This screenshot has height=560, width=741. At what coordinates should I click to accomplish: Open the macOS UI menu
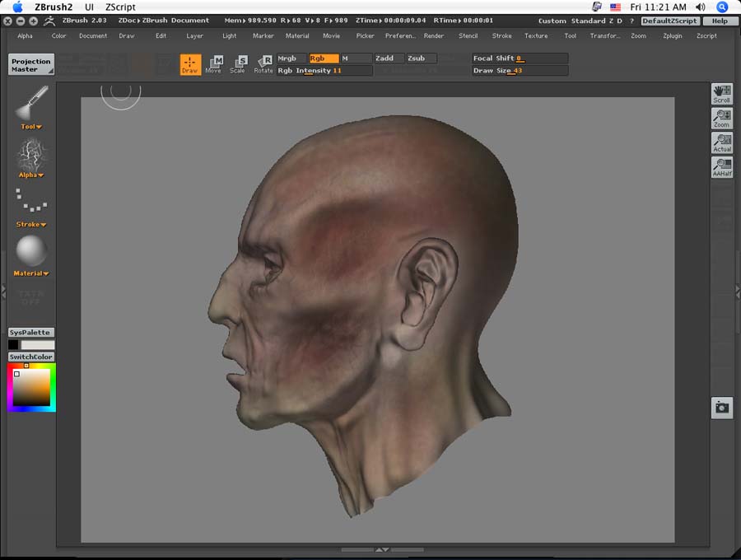pos(89,7)
